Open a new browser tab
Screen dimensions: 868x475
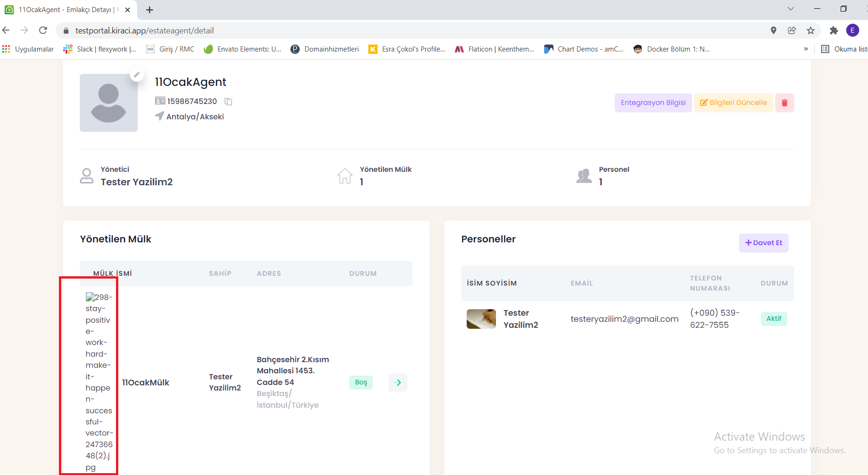click(x=149, y=10)
